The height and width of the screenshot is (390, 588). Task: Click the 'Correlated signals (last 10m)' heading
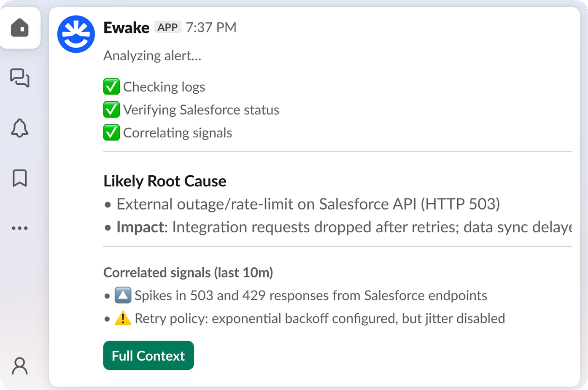coord(188,272)
